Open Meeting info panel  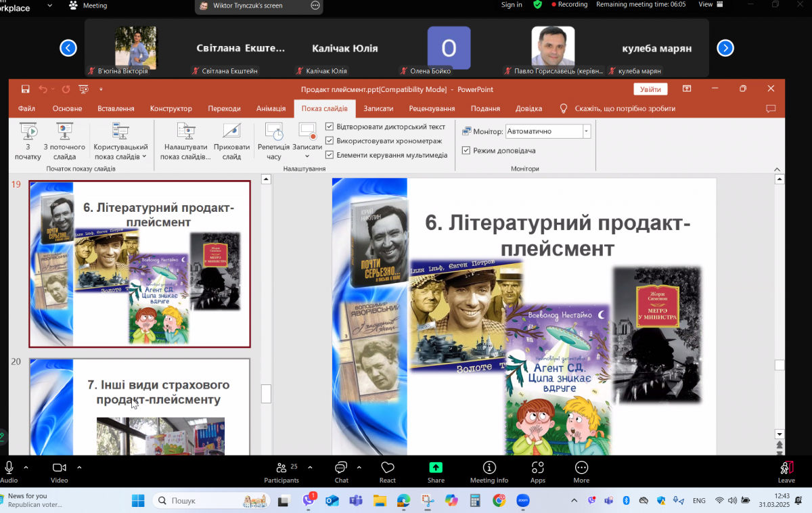(x=489, y=471)
